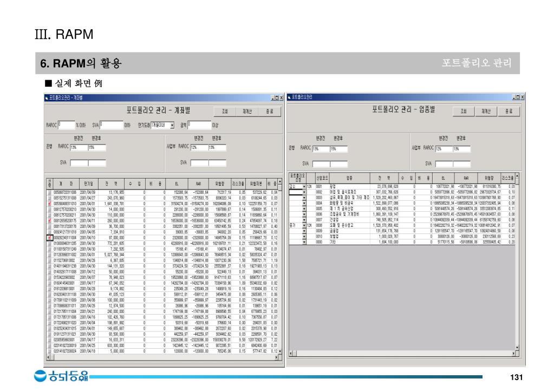
Task: Click 조회 button in the 계좌별 window
Action: pos(225,112)
